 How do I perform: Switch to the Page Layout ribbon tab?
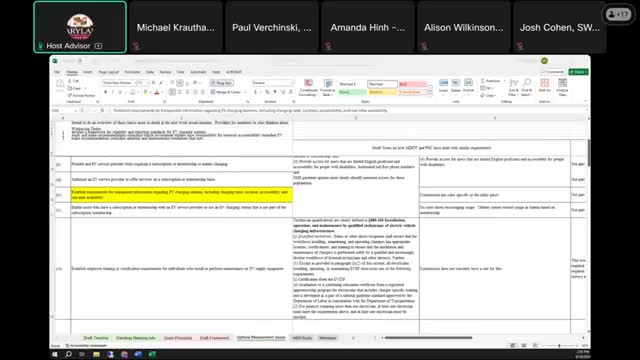tap(109, 72)
